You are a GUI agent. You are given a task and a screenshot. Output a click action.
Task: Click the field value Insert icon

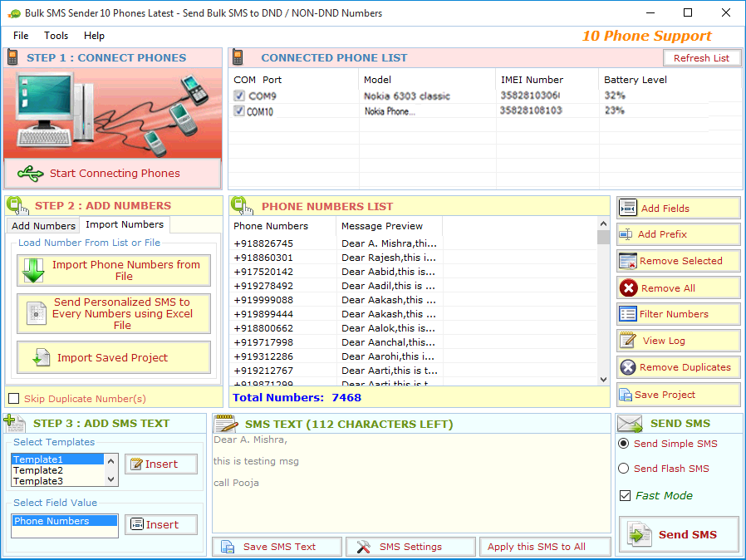[x=137, y=524]
